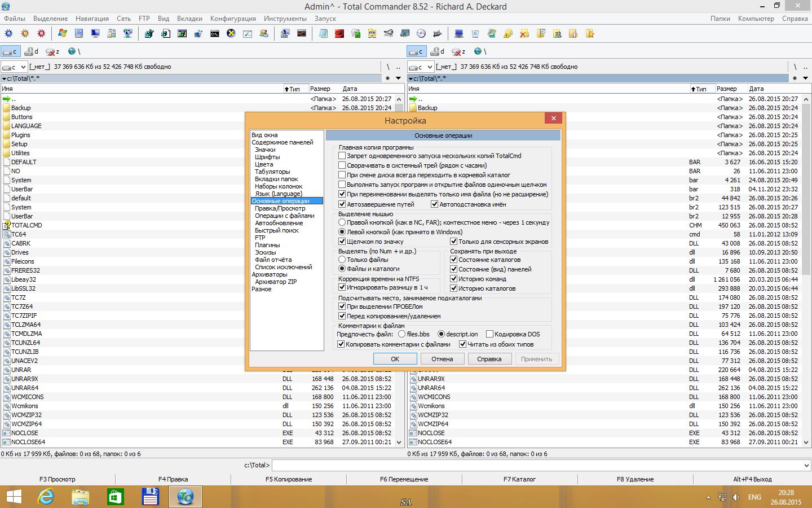Open right panel drive selection dropdown

click(x=421, y=67)
